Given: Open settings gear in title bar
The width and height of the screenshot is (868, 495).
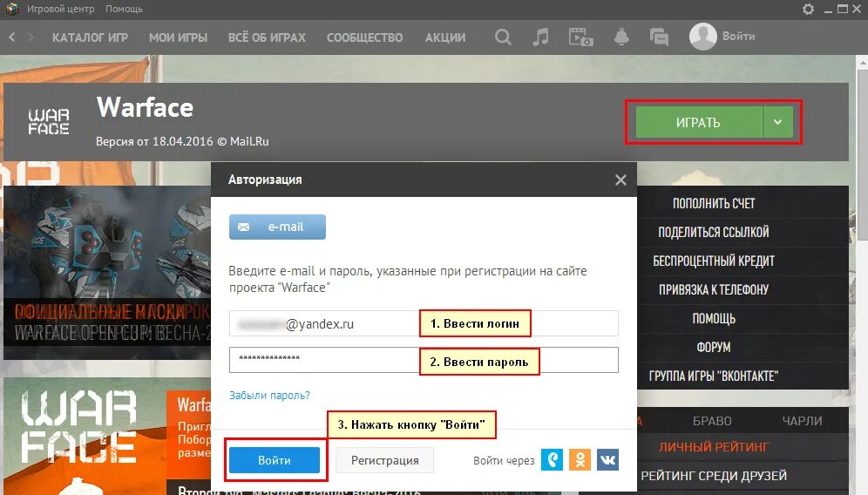Looking at the screenshot, I should (808, 9).
